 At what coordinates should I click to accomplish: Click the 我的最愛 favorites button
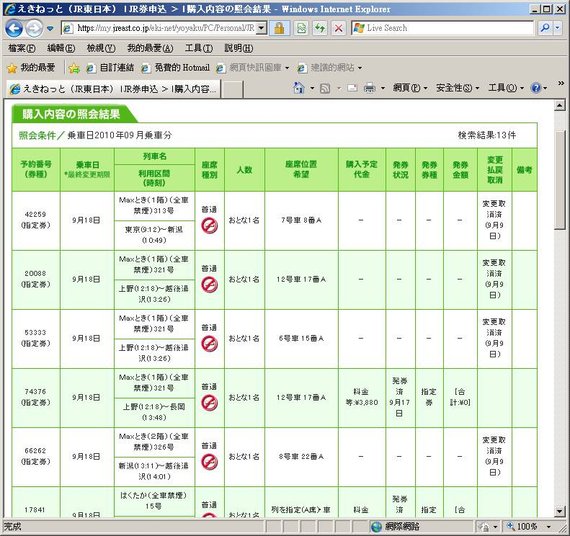(x=31, y=68)
